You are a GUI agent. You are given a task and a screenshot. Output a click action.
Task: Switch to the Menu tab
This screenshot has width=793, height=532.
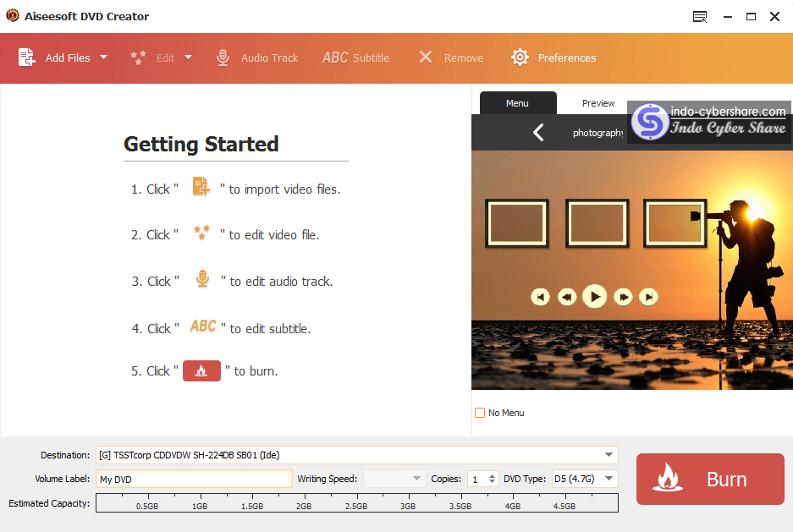[x=517, y=103]
